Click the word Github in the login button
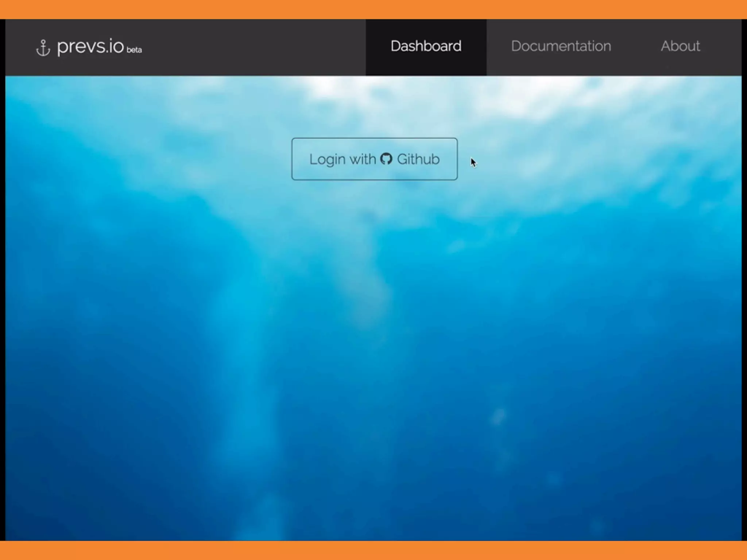Image resolution: width=747 pixels, height=560 pixels. click(418, 159)
